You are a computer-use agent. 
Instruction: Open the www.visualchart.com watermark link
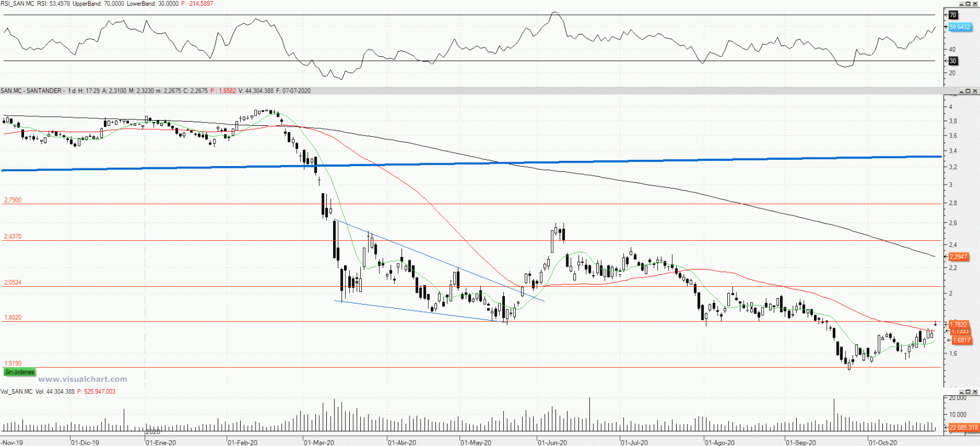click(x=83, y=379)
